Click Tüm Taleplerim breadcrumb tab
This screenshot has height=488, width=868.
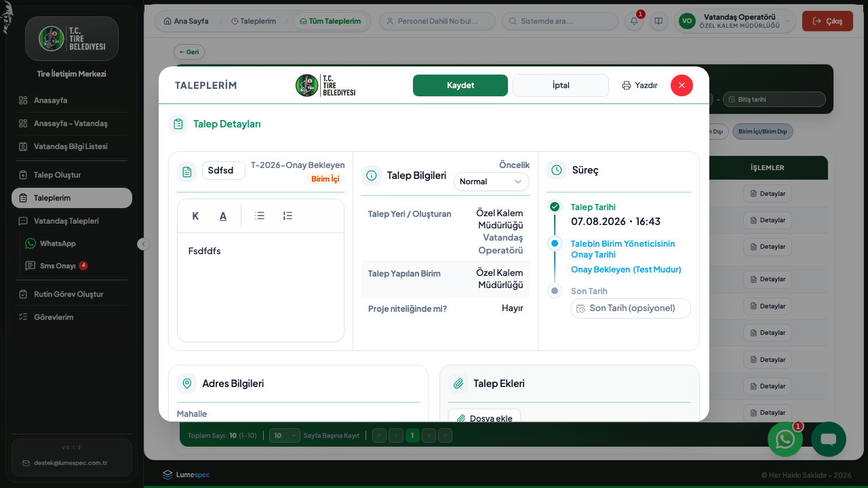coord(330,21)
